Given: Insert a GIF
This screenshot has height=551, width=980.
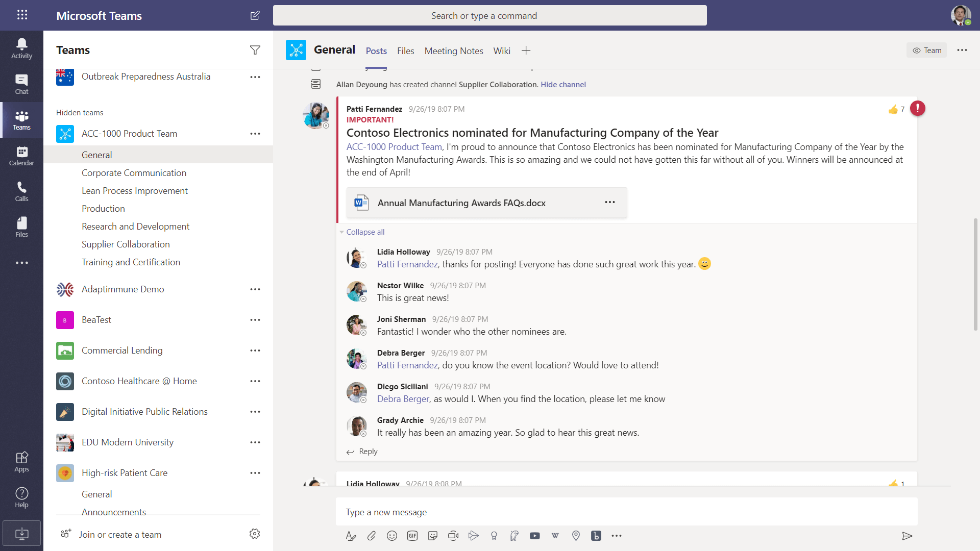Looking at the screenshot, I should coord(412,536).
